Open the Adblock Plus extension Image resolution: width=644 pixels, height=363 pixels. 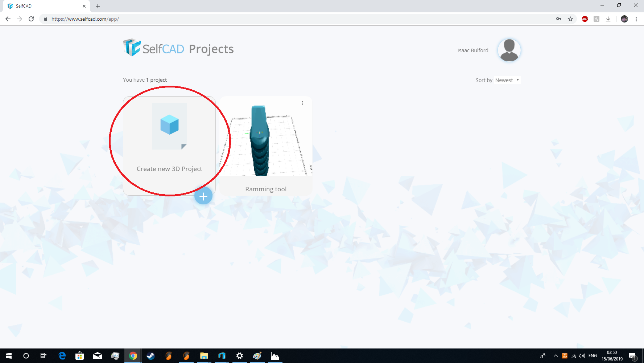point(585,19)
